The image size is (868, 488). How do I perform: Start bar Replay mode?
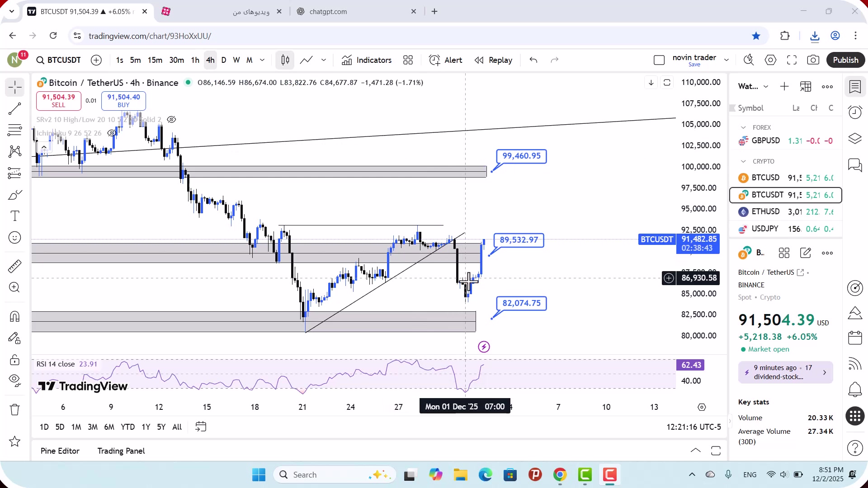click(493, 60)
